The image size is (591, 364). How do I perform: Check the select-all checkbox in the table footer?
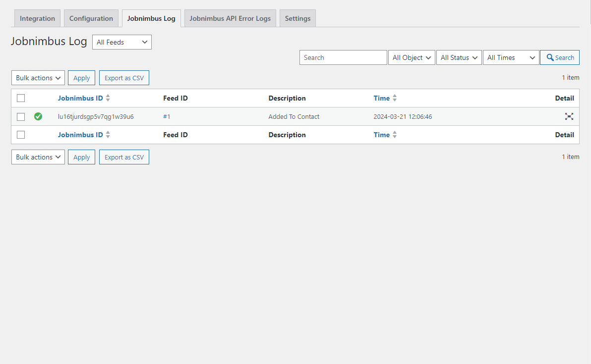point(21,134)
